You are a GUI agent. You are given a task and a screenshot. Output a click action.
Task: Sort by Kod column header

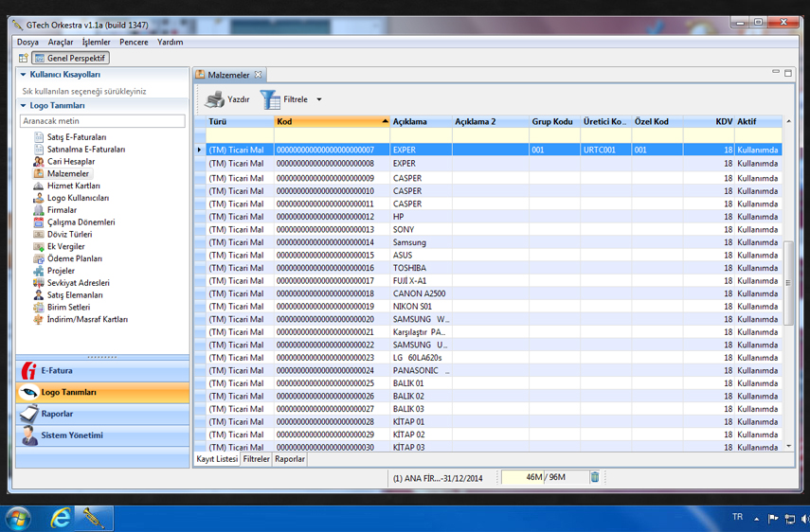tap(327, 121)
